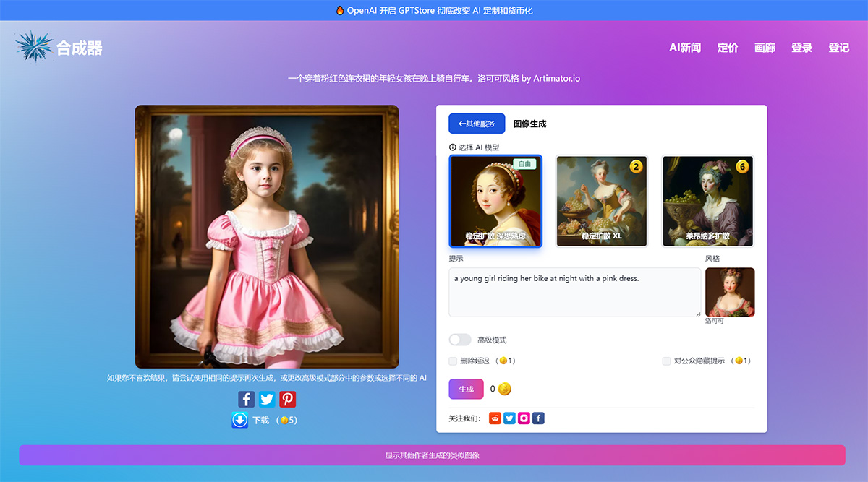Check 对公众隐藏提示 option
The image size is (868, 482).
point(665,361)
